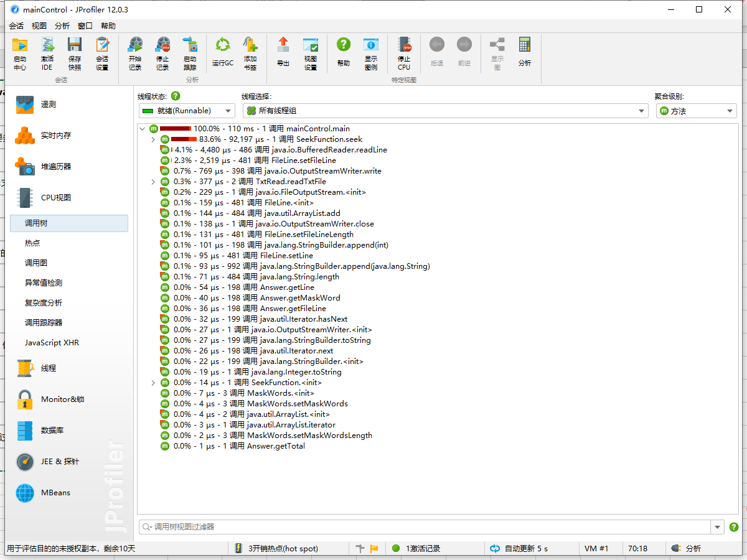
Task: Click the flag icon in status bar
Action: (x=374, y=549)
